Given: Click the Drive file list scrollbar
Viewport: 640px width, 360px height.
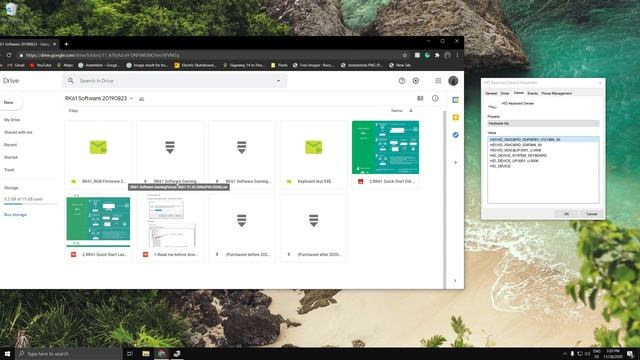Looking at the screenshot, I should [x=444, y=199].
